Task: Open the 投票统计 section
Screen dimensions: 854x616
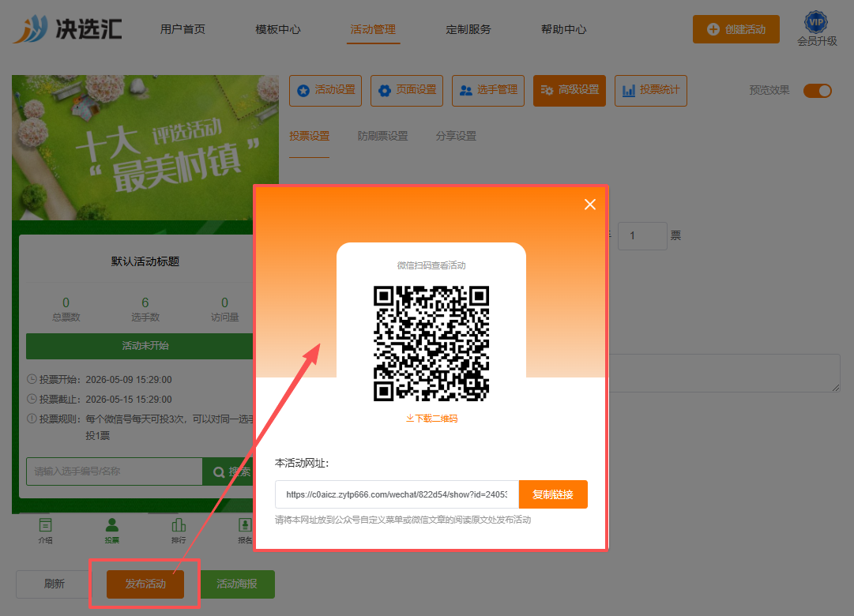Action: click(x=651, y=90)
